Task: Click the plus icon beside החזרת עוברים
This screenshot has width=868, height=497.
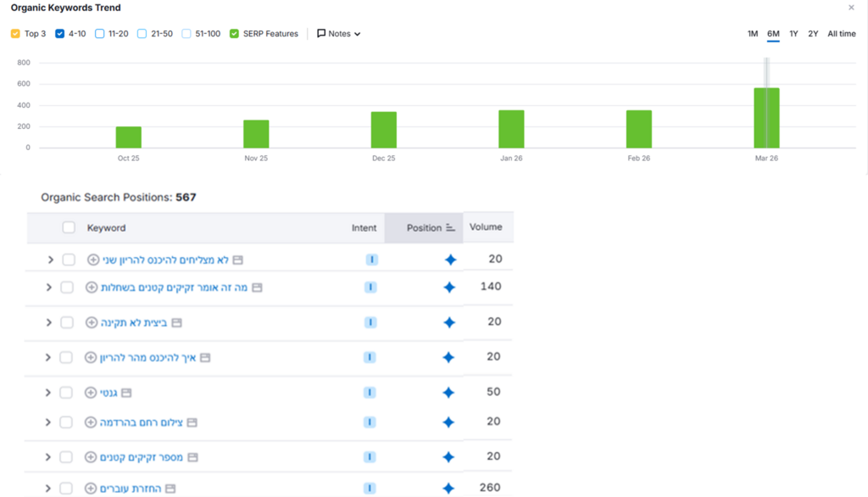Action: pos(92,489)
